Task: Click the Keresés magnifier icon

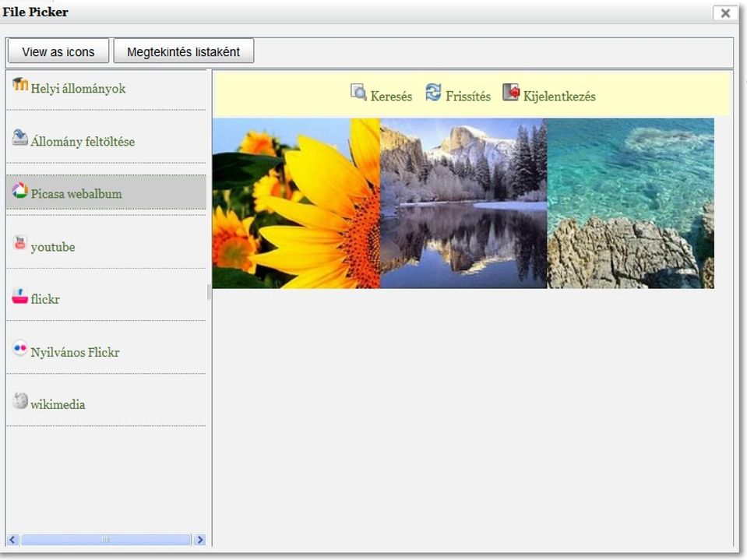Action: point(358,92)
